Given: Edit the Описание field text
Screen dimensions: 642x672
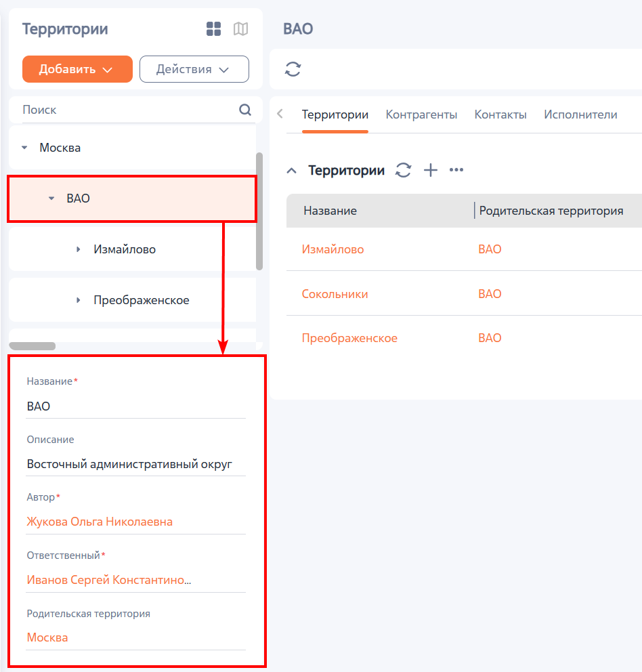Looking at the screenshot, I should point(135,464).
